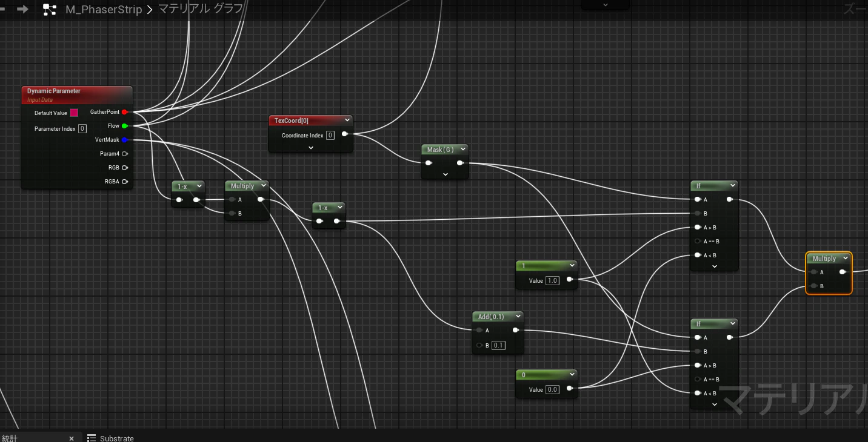Click the green Flow output pin
Screen dimensions: 868x442
(124, 126)
